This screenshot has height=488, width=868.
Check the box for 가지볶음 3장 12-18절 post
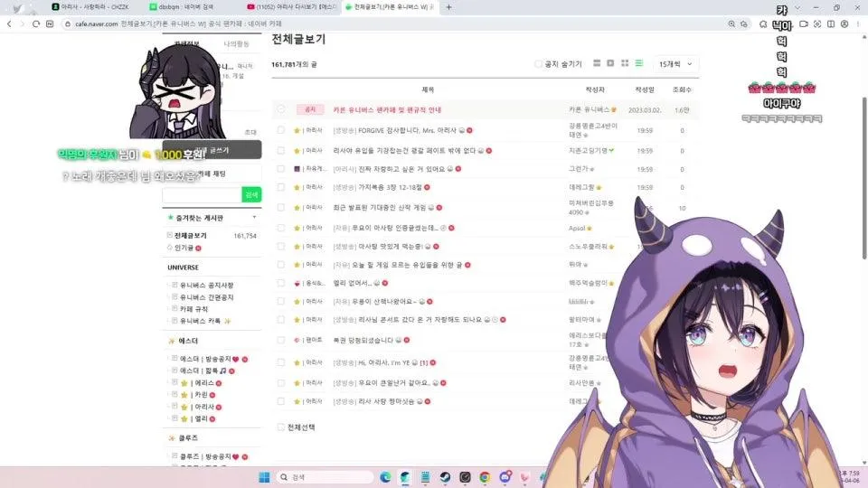(280, 187)
